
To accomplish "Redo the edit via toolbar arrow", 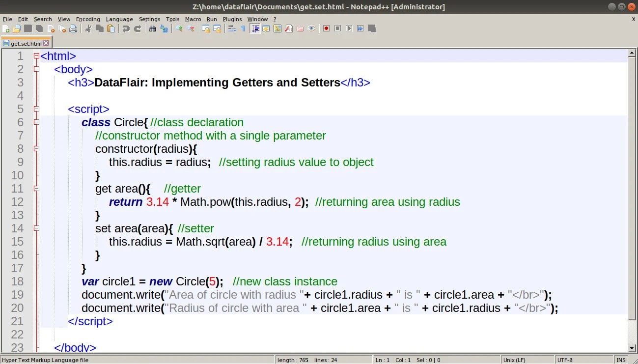I will pyautogui.click(x=138, y=28).
